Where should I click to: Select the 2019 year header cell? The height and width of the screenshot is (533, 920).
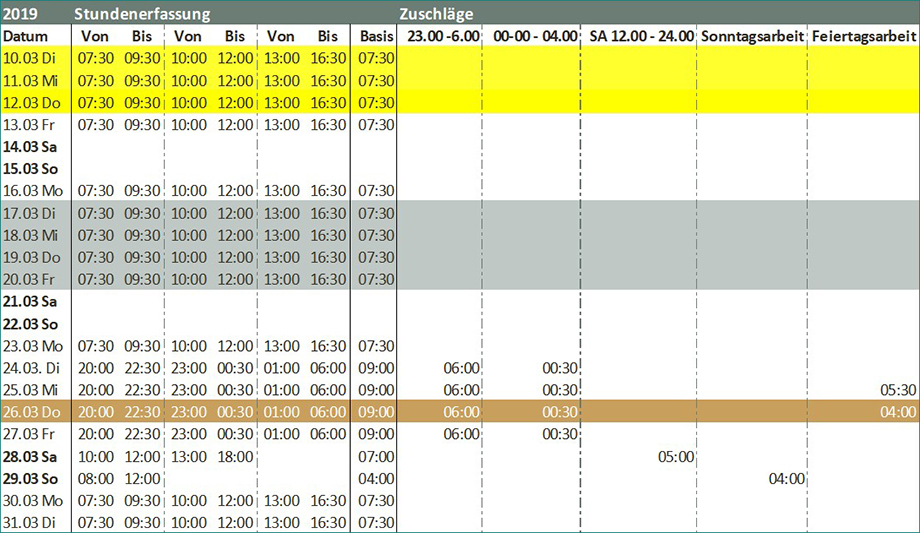tap(20, 14)
